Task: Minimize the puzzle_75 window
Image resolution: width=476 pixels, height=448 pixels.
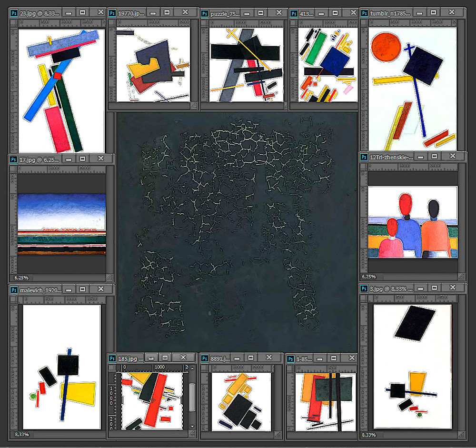Action: coord(247,14)
